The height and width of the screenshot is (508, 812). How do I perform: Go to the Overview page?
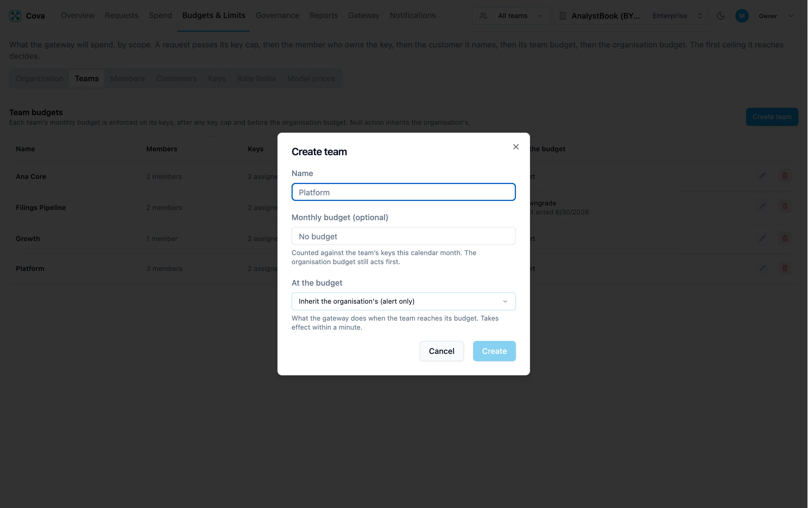pyautogui.click(x=78, y=16)
